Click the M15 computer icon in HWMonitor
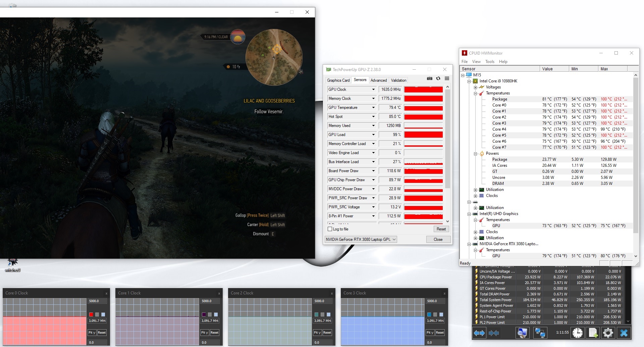Screen dimensions: 644x347 pos(469,75)
